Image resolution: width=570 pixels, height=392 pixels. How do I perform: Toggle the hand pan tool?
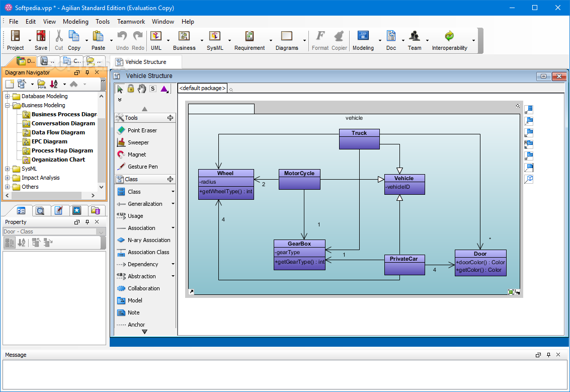(142, 89)
